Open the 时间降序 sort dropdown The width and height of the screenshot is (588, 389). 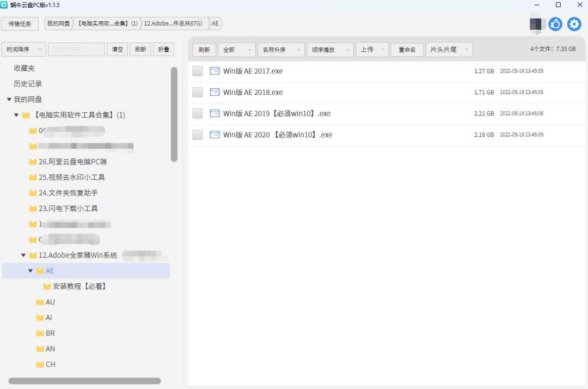click(24, 50)
